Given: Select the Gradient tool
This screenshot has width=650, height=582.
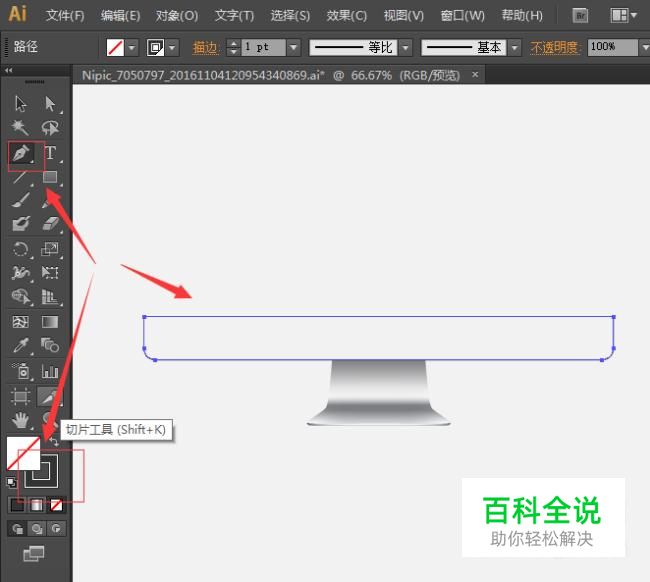Looking at the screenshot, I should click(x=50, y=322).
